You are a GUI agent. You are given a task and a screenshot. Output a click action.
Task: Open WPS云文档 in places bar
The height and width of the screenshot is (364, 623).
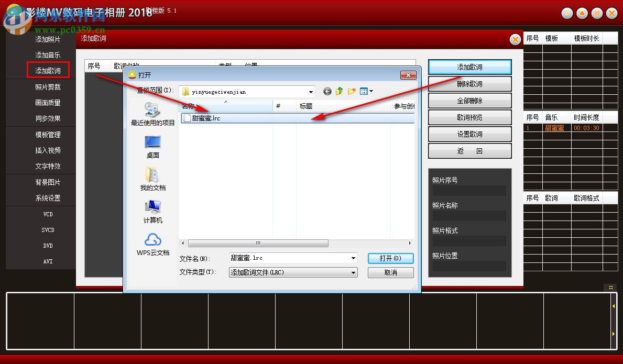(152, 244)
